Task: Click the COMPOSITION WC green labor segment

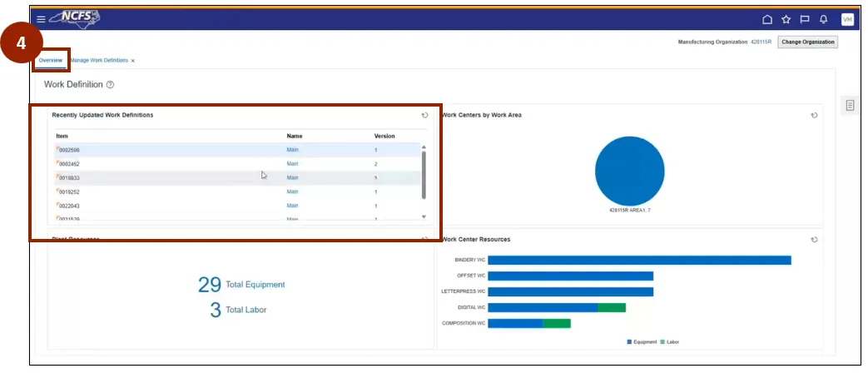Action: click(557, 323)
